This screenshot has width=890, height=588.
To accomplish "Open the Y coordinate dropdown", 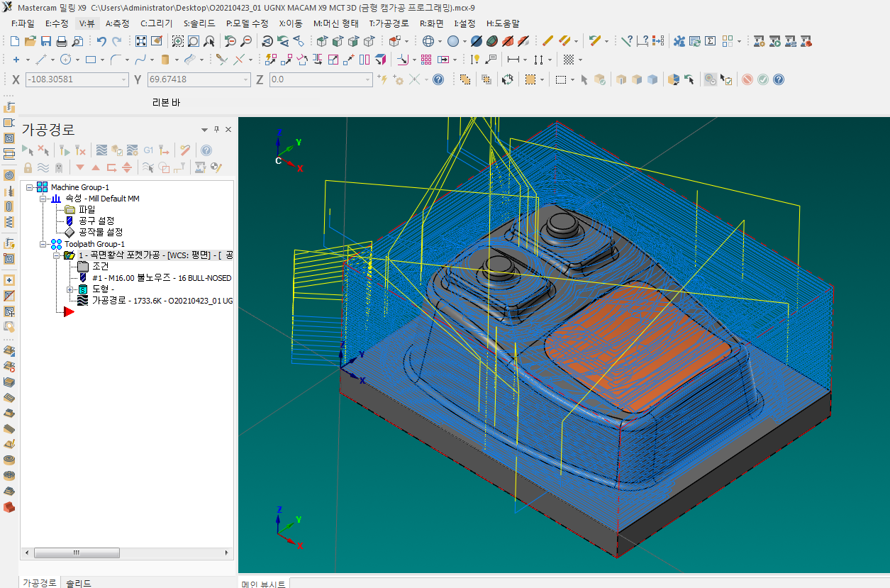I will coord(245,79).
